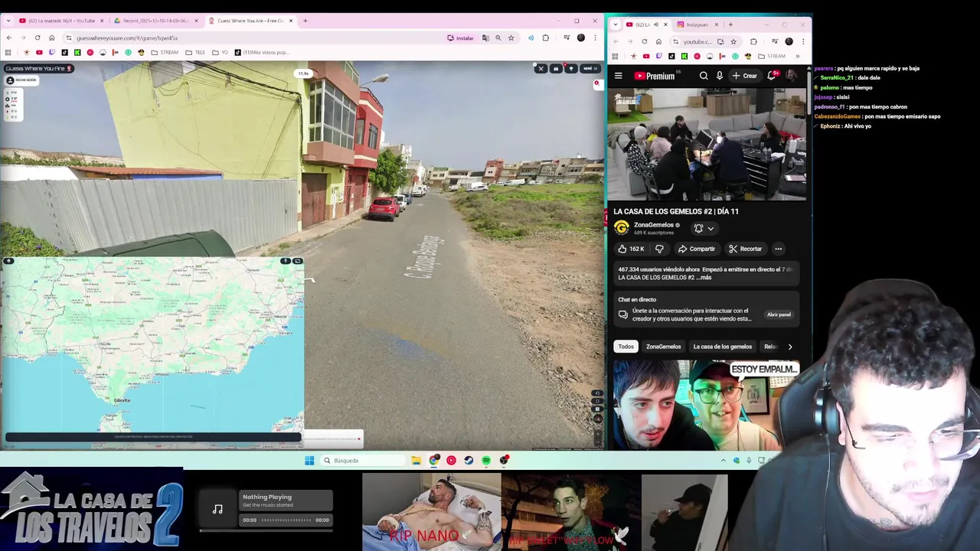Screen dimensions: 980x551
Task: Select Guess Where You Are tab
Action: (x=250, y=21)
